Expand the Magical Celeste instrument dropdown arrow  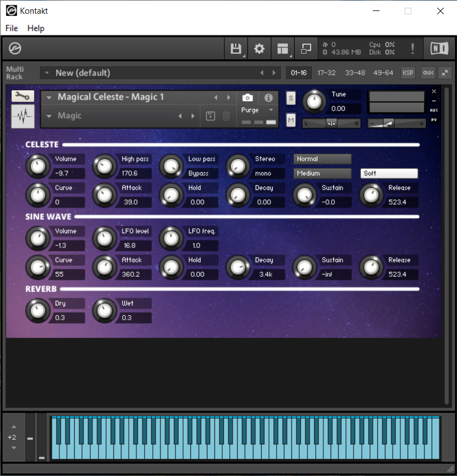(x=49, y=97)
